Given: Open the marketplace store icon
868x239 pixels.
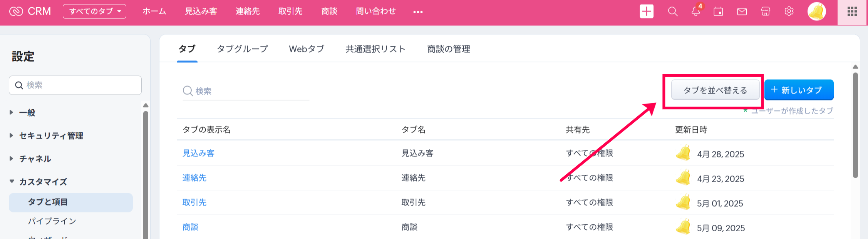Looking at the screenshot, I should tap(766, 12).
